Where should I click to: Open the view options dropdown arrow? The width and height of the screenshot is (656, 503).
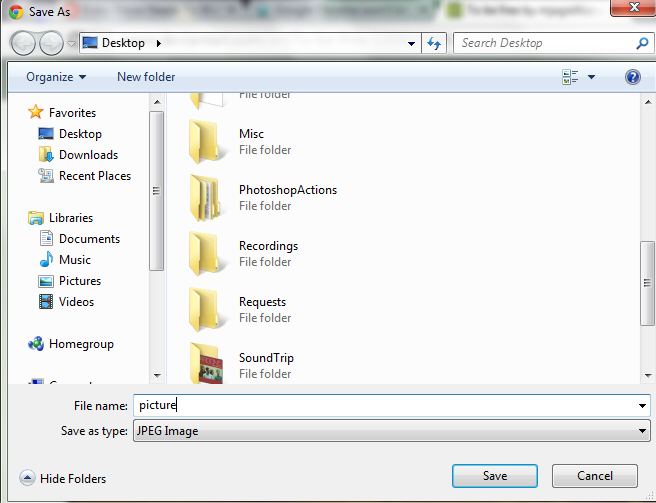pos(591,77)
